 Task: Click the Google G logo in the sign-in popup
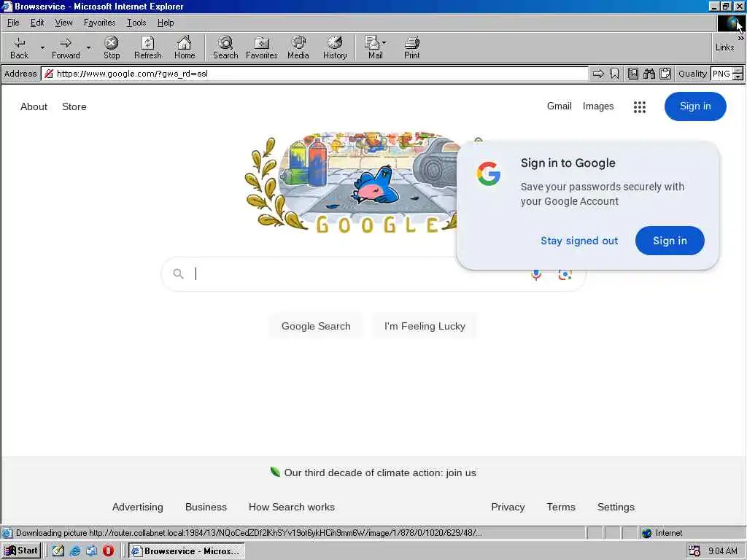489,173
